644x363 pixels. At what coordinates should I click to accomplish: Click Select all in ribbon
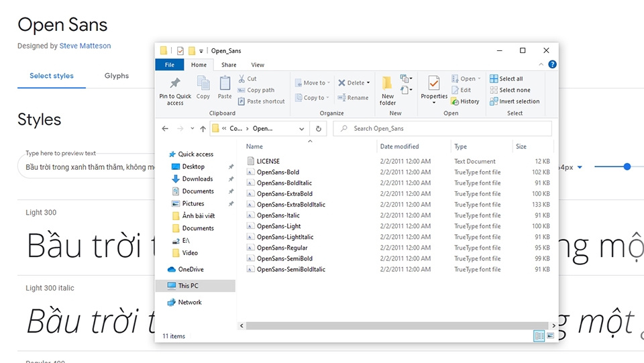point(506,79)
